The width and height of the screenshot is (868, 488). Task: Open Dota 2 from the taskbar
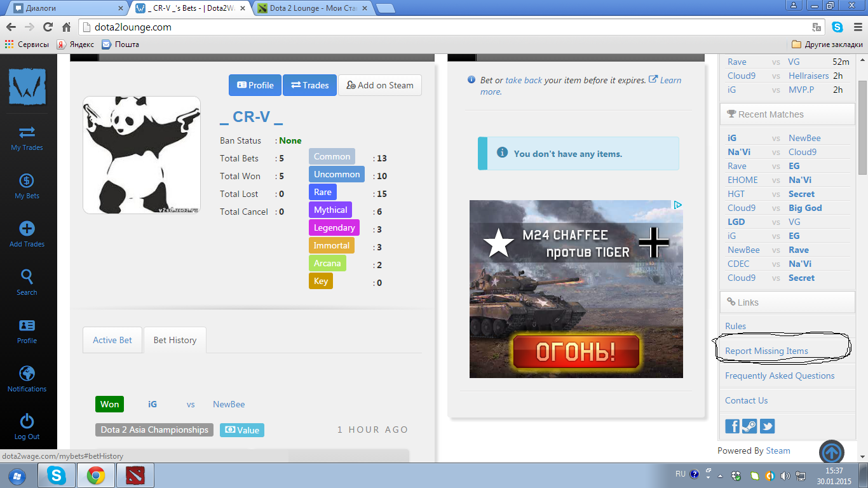pyautogui.click(x=135, y=475)
